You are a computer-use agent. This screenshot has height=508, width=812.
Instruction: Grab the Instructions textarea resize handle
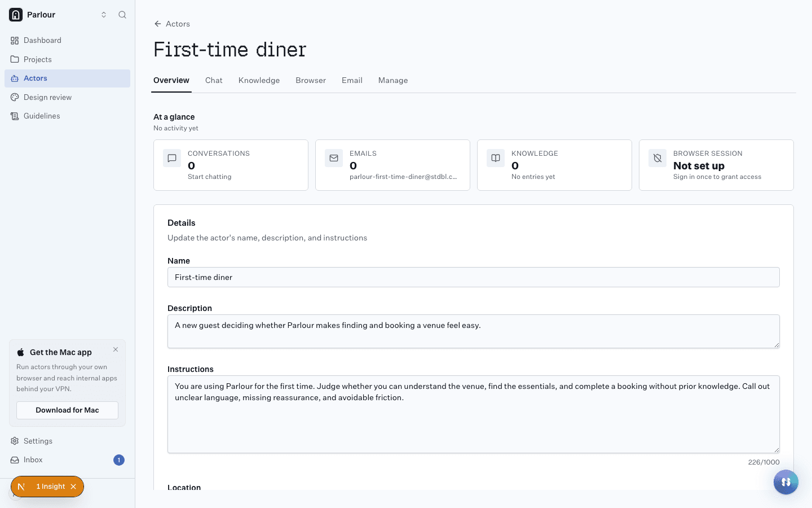pos(776,450)
